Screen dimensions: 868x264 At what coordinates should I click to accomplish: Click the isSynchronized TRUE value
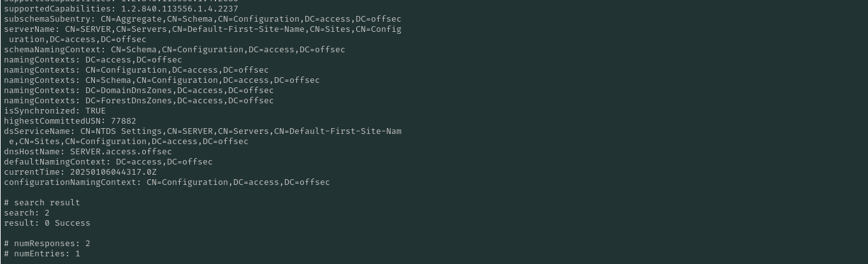tap(96, 111)
